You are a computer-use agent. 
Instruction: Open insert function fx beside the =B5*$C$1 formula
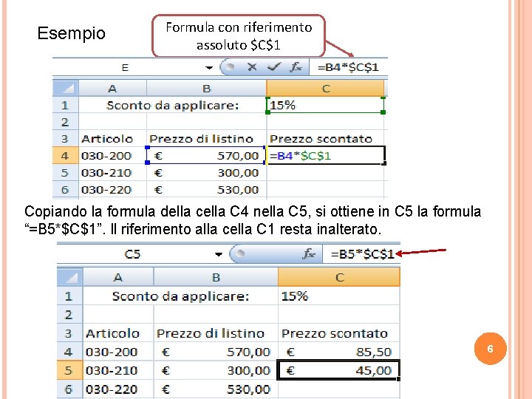(309, 253)
